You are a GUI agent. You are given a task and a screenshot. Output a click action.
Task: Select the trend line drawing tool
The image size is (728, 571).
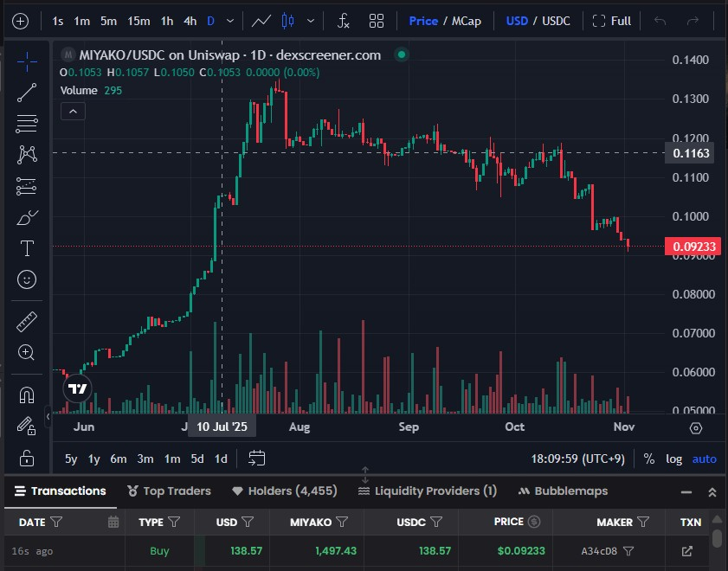click(27, 93)
